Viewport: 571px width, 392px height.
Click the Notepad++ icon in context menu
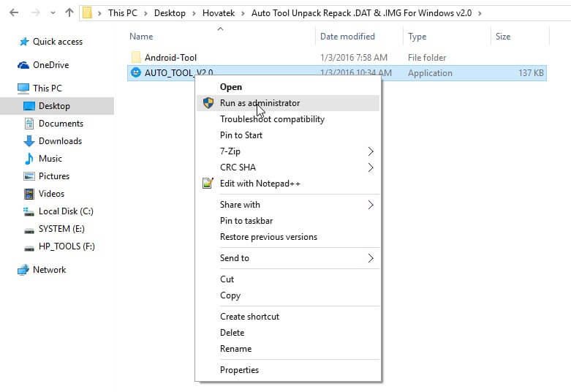pos(208,183)
